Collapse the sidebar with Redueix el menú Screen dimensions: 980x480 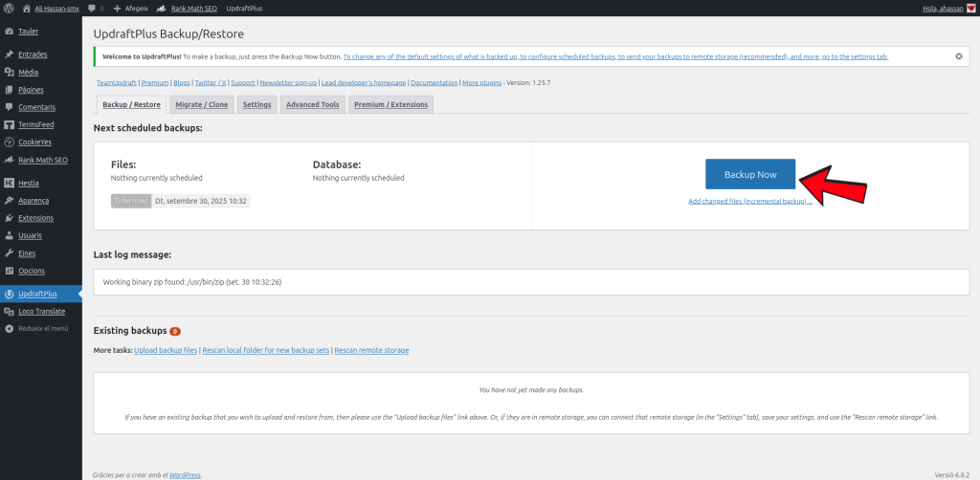[x=42, y=328]
